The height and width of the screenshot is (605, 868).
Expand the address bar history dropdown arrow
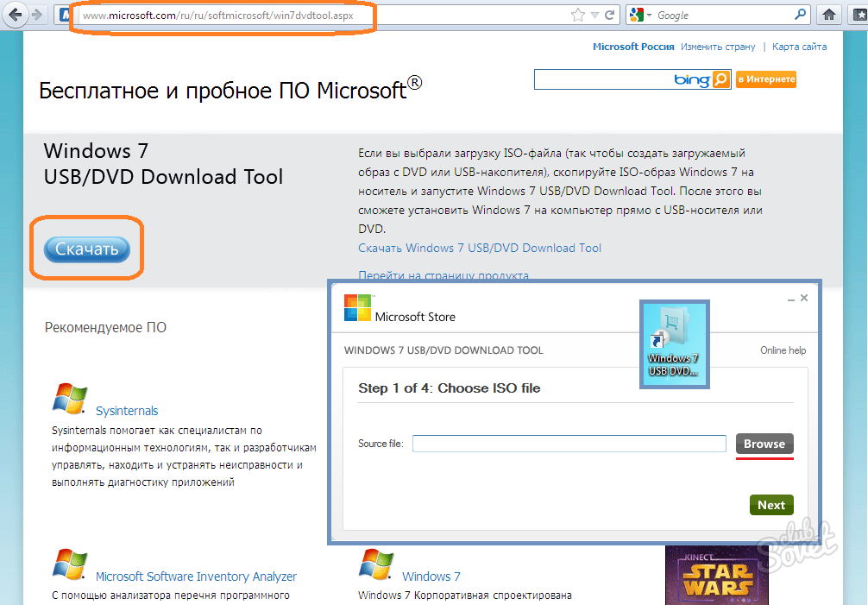click(594, 15)
